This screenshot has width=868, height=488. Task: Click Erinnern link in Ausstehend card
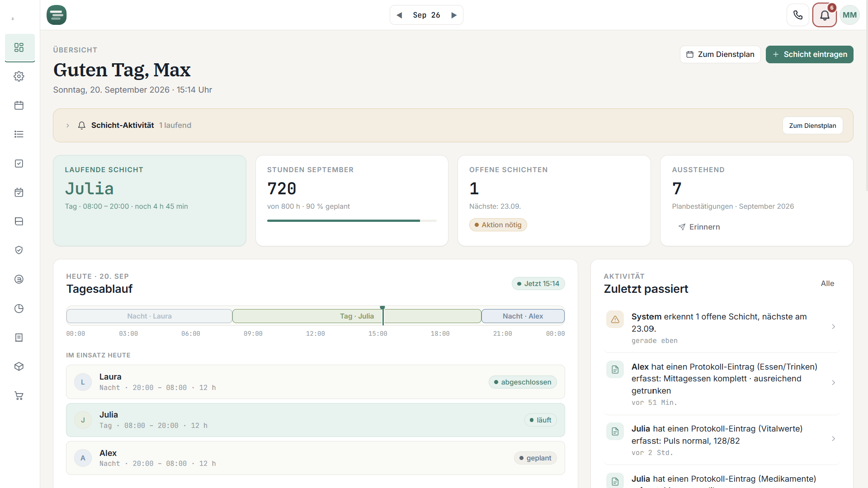coord(699,227)
